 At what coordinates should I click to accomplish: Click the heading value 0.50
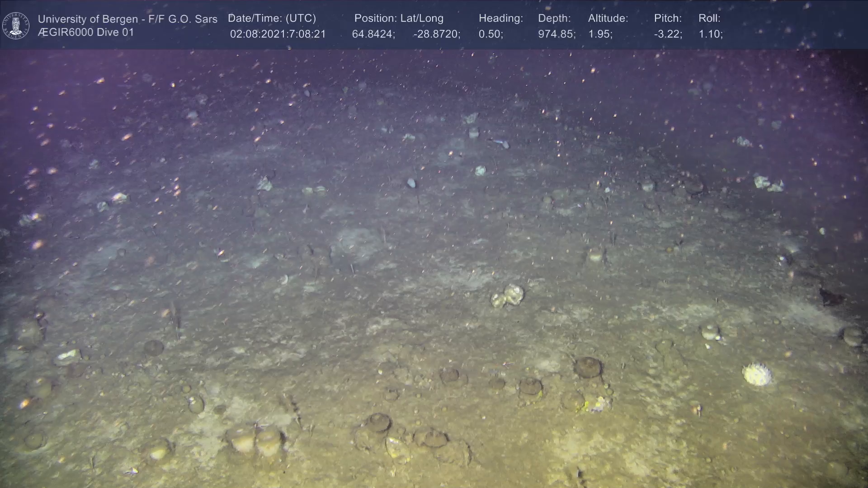click(x=491, y=34)
